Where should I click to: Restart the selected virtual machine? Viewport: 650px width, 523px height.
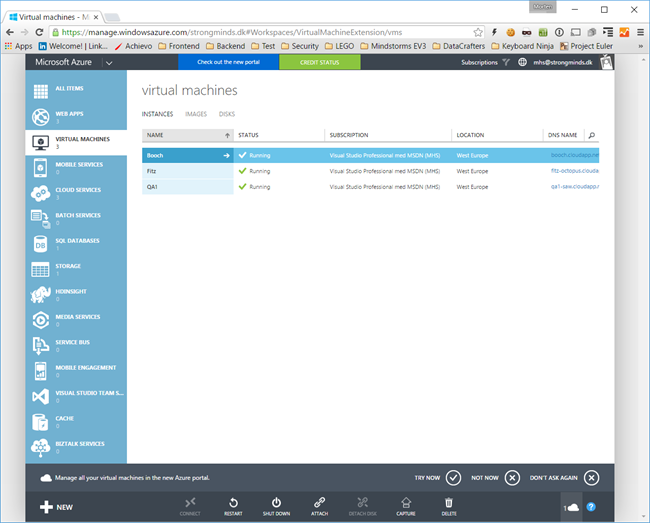pyautogui.click(x=233, y=506)
